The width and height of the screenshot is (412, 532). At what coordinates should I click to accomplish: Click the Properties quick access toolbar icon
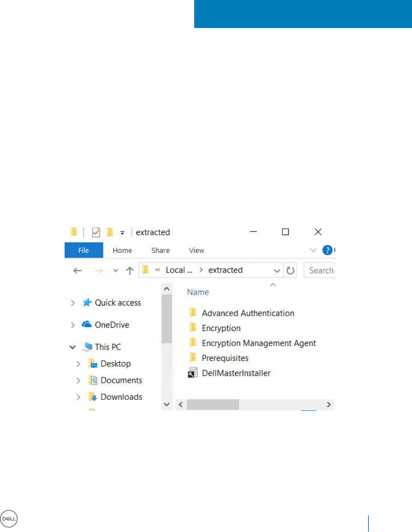coord(96,232)
